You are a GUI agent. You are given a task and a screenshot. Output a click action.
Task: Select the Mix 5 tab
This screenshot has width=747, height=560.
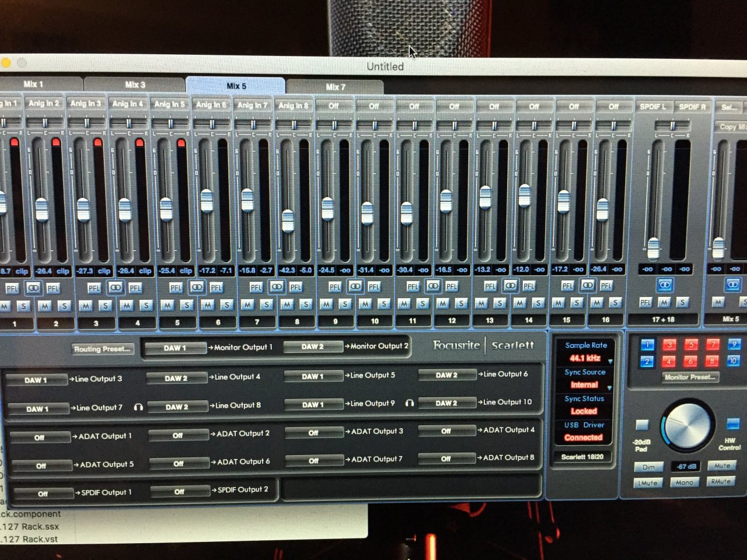click(x=236, y=86)
